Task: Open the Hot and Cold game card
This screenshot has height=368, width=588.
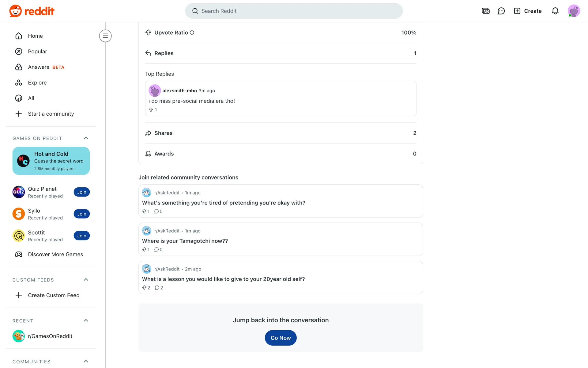Action: point(51,161)
